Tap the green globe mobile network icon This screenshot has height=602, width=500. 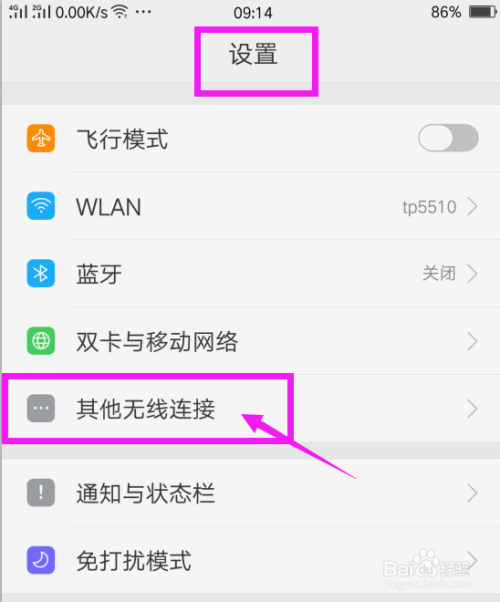(x=41, y=341)
